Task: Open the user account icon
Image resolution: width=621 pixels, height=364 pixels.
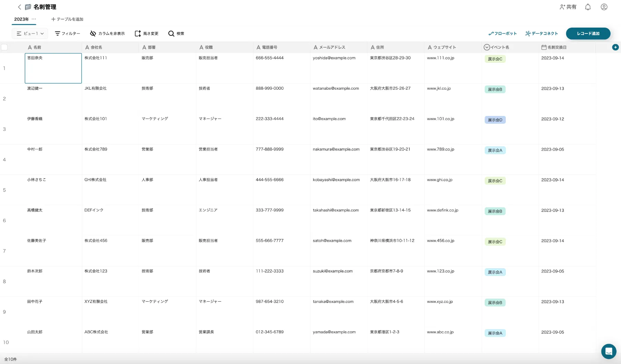Action: pos(604,7)
